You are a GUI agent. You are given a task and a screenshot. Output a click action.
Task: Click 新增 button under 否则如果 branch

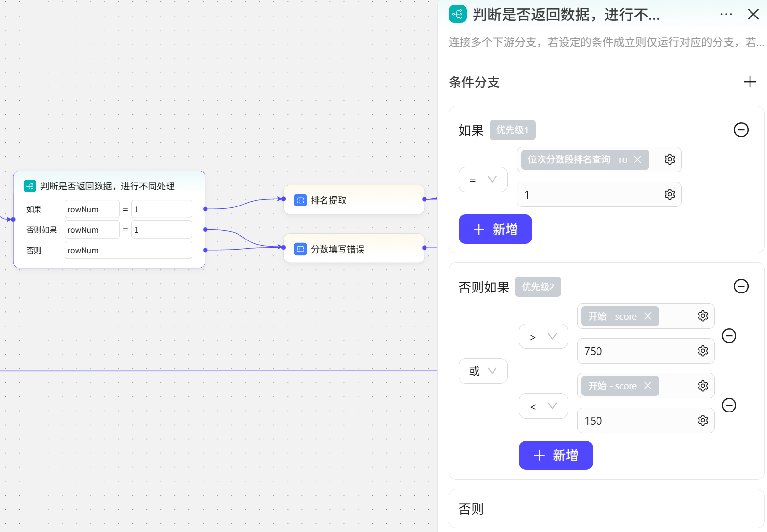pyautogui.click(x=555, y=455)
